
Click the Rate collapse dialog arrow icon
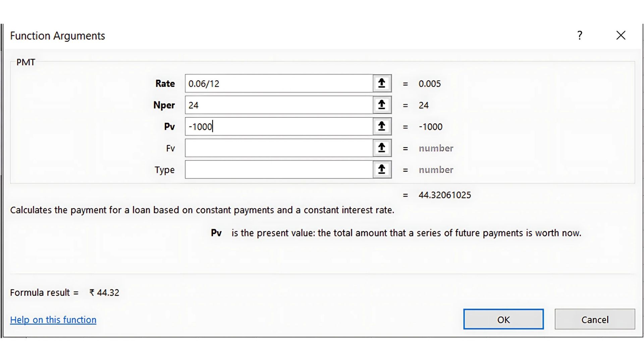pyautogui.click(x=382, y=83)
